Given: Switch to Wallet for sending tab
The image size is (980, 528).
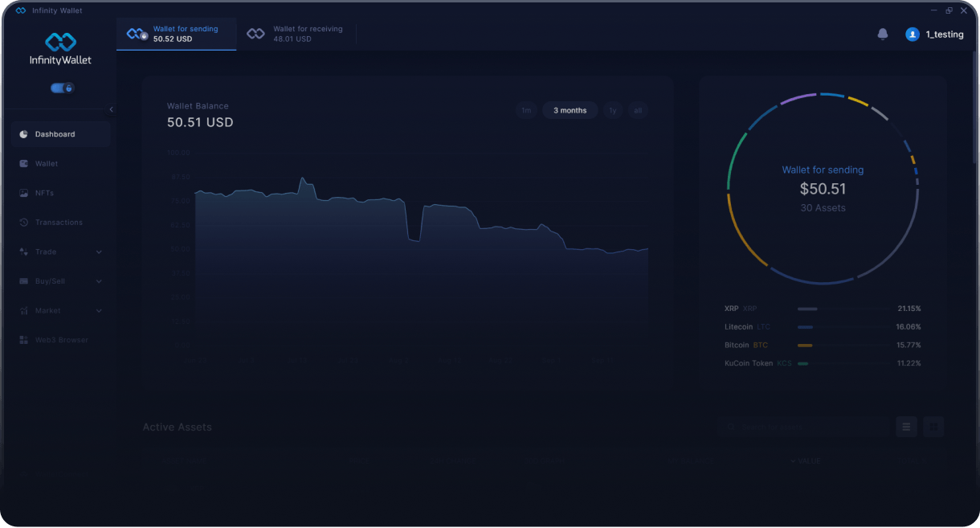Looking at the screenshot, I should tap(177, 34).
